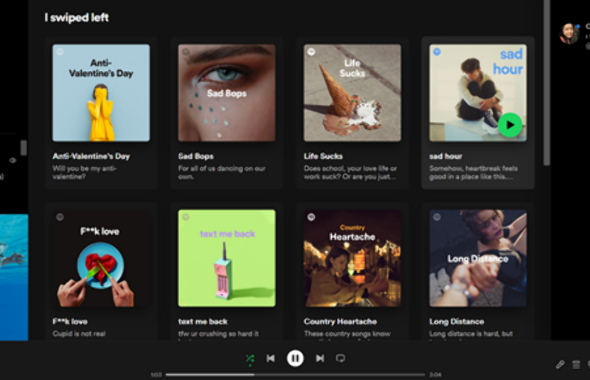Click the Sad Bops title link
Image resolution: width=590 pixels, height=380 pixels.
pos(196,156)
